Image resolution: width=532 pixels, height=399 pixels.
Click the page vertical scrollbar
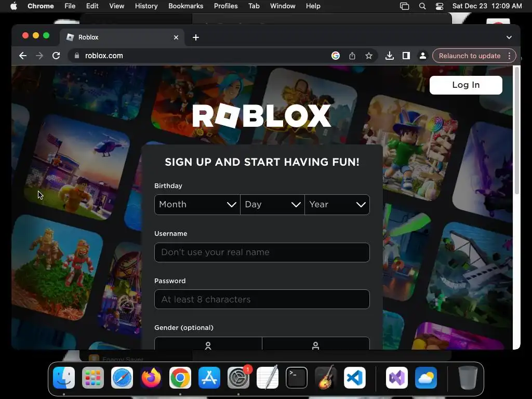pos(517,130)
